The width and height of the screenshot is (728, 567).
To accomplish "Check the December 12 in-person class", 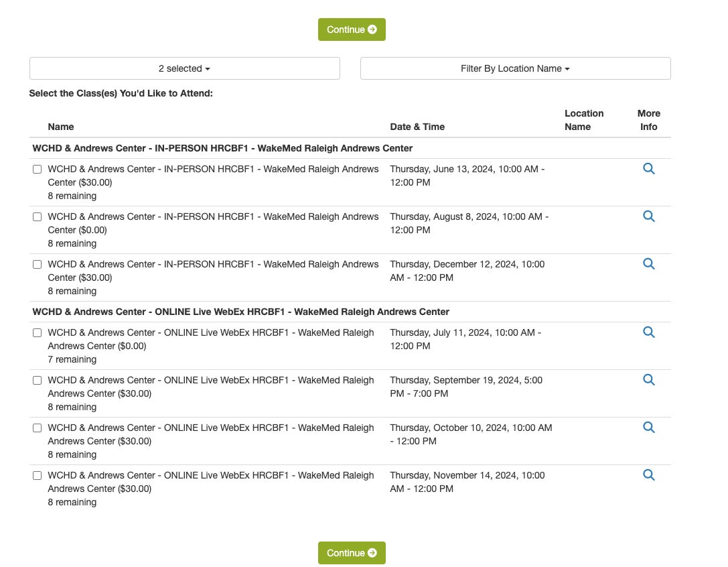I will [38, 265].
